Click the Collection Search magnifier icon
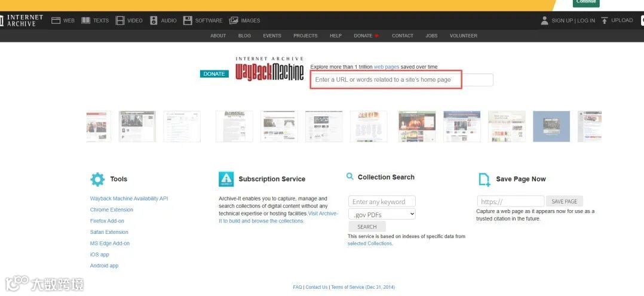This screenshot has height=296, width=644. pos(350,177)
